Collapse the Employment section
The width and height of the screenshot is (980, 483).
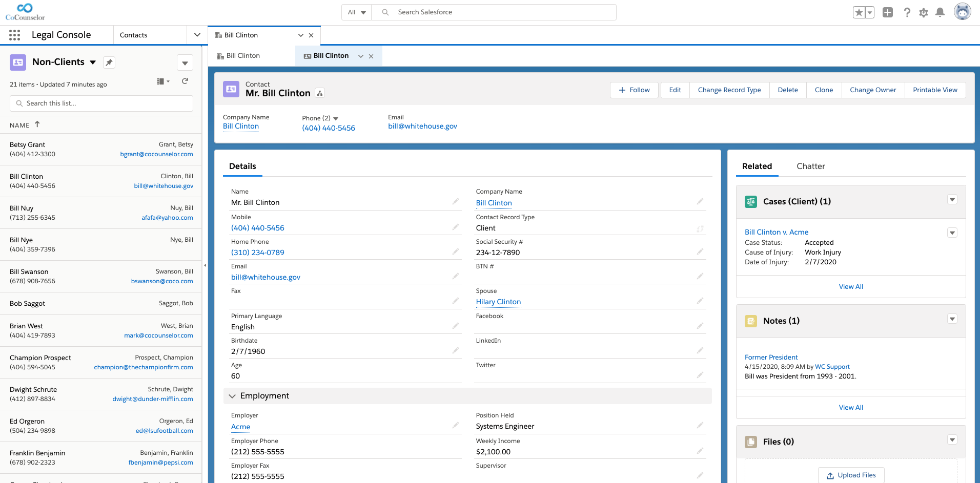232,396
